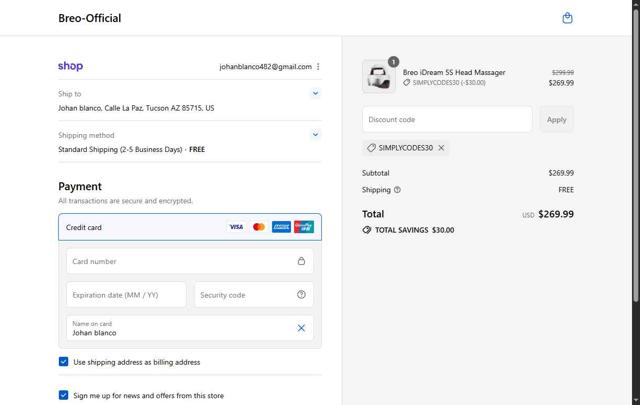The width and height of the screenshot is (640, 405).
Task: Click the Standard Shipping method text
Action: click(x=131, y=149)
